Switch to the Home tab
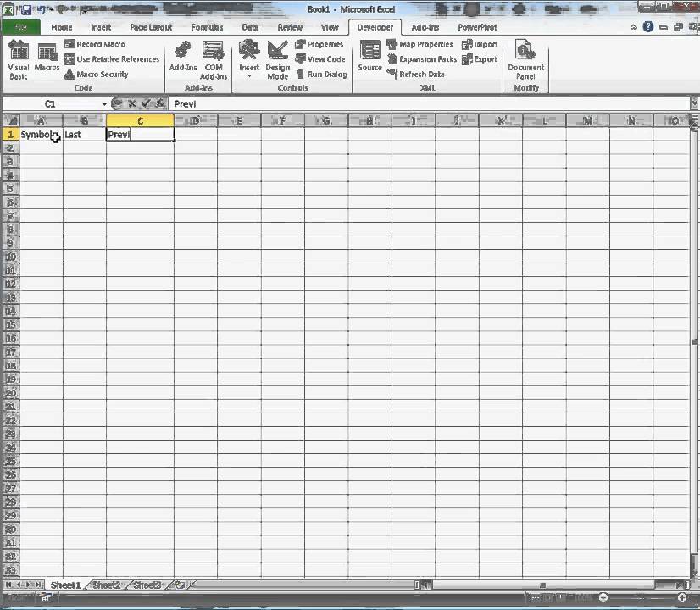The width and height of the screenshot is (700, 610). tap(62, 27)
